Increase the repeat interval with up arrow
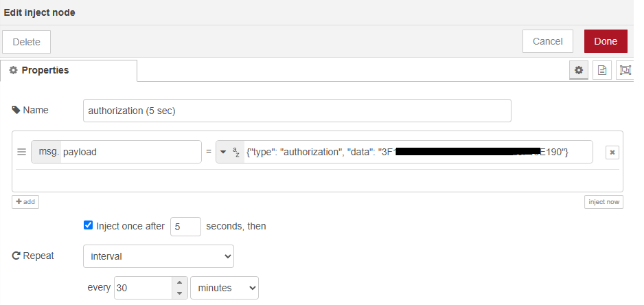Screen dimensions: 644x305 tap(179, 282)
